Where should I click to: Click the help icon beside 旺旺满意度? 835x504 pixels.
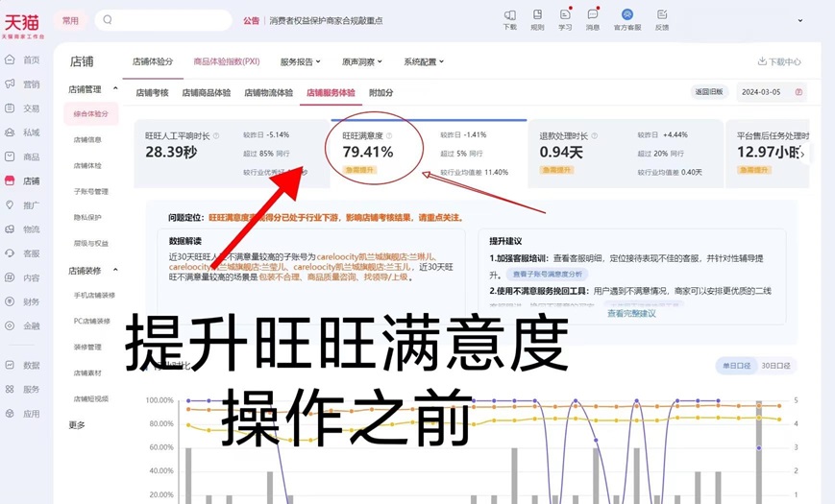click(389, 136)
